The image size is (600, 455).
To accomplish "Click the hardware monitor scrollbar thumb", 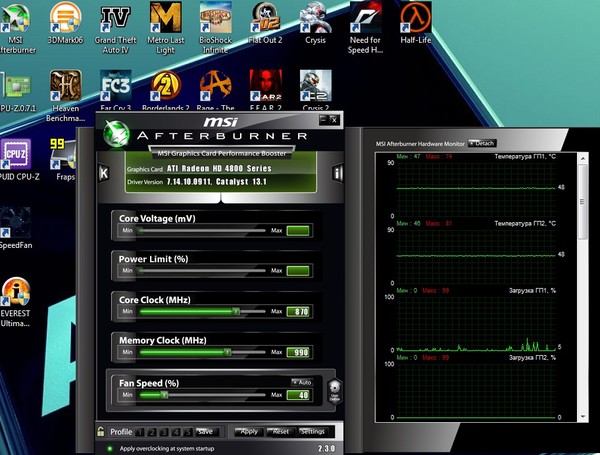I will pyautogui.click(x=582, y=202).
